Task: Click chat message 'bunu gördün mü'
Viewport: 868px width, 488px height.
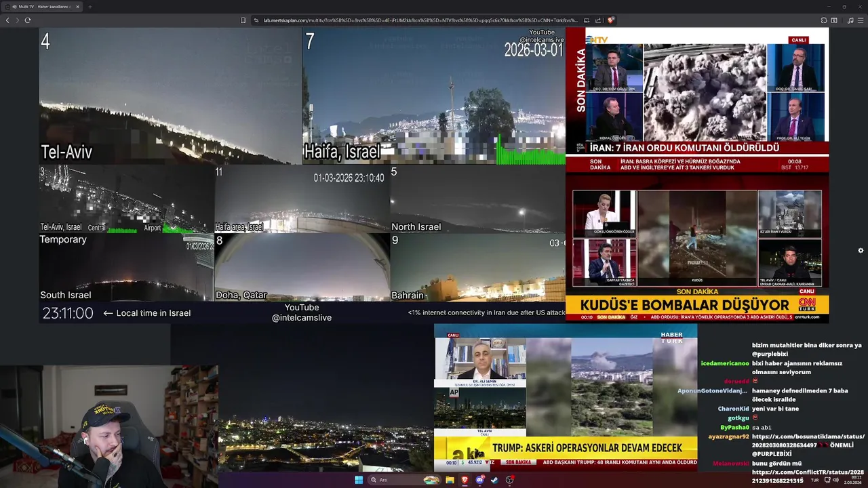Action: pos(776,464)
